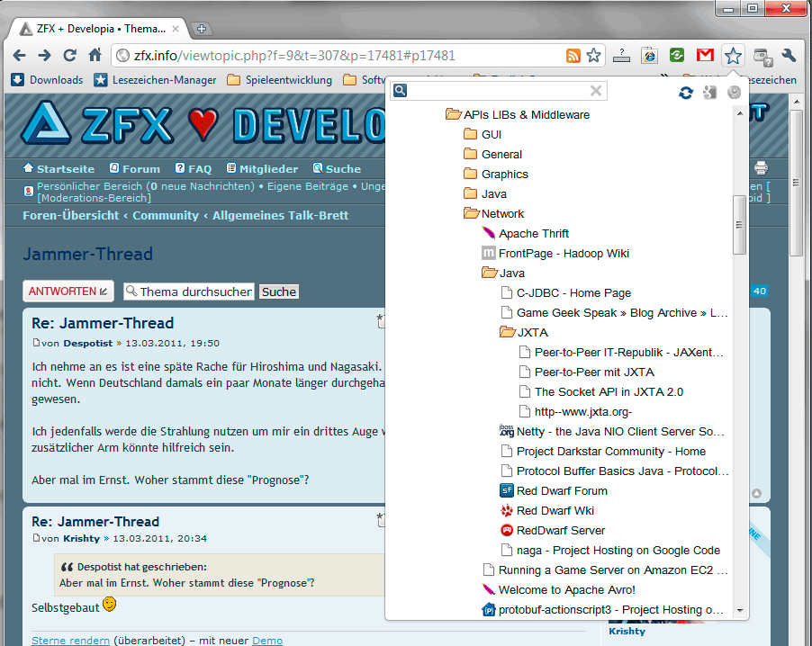Go to the browser home page icon
This screenshot has height=646, width=812.
(93, 56)
